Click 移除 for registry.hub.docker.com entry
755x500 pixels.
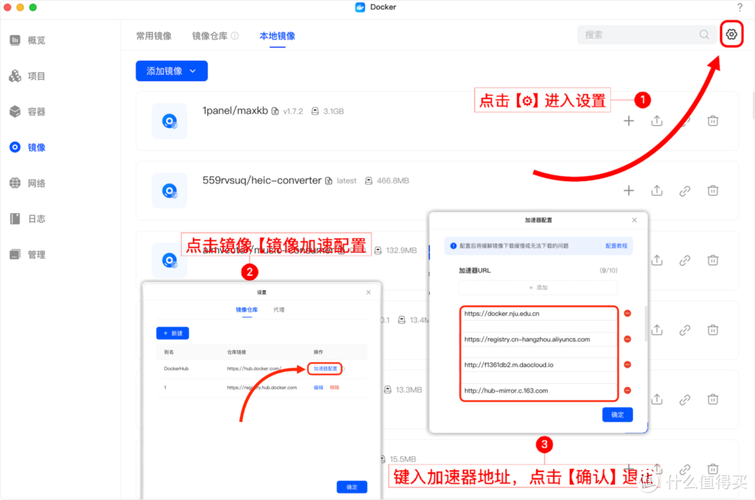point(334,387)
